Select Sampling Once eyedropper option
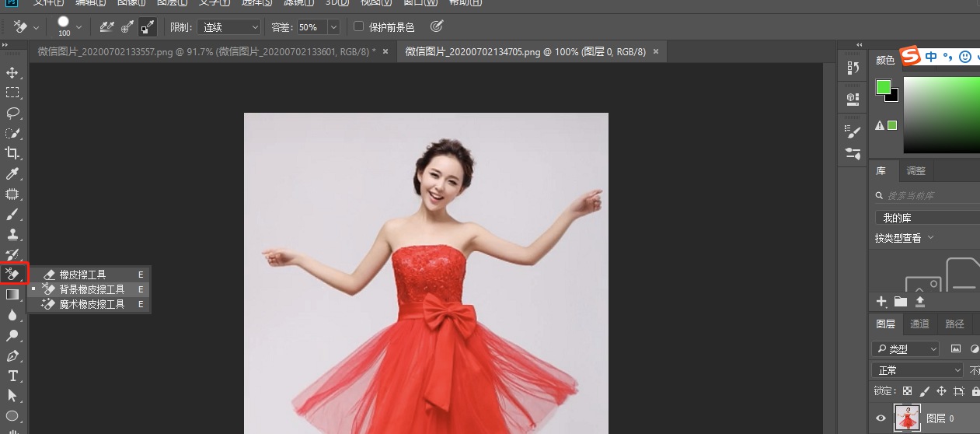Screen dimensions: 980x434 tap(127, 27)
